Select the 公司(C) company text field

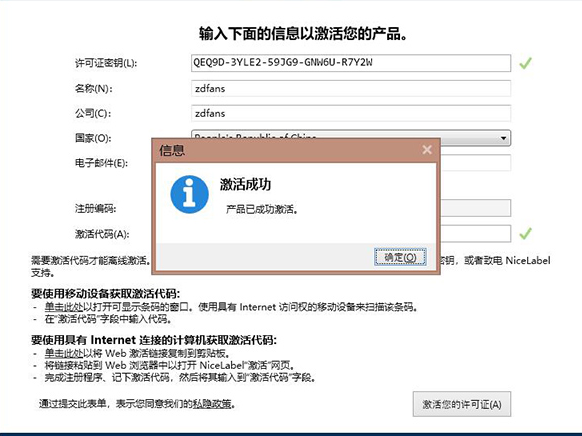(351, 113)
